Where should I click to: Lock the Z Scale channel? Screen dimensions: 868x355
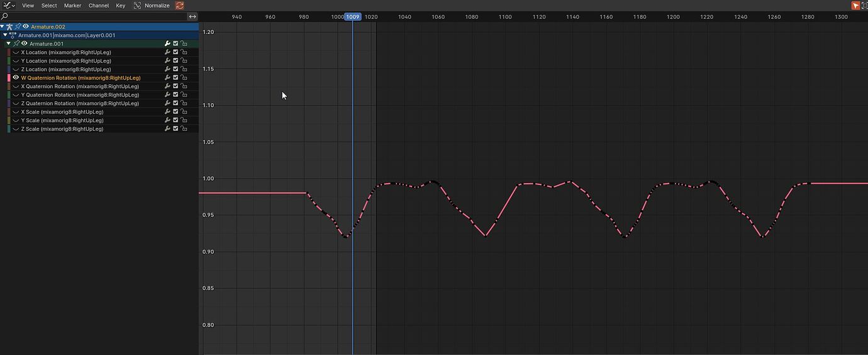(184, 129)
